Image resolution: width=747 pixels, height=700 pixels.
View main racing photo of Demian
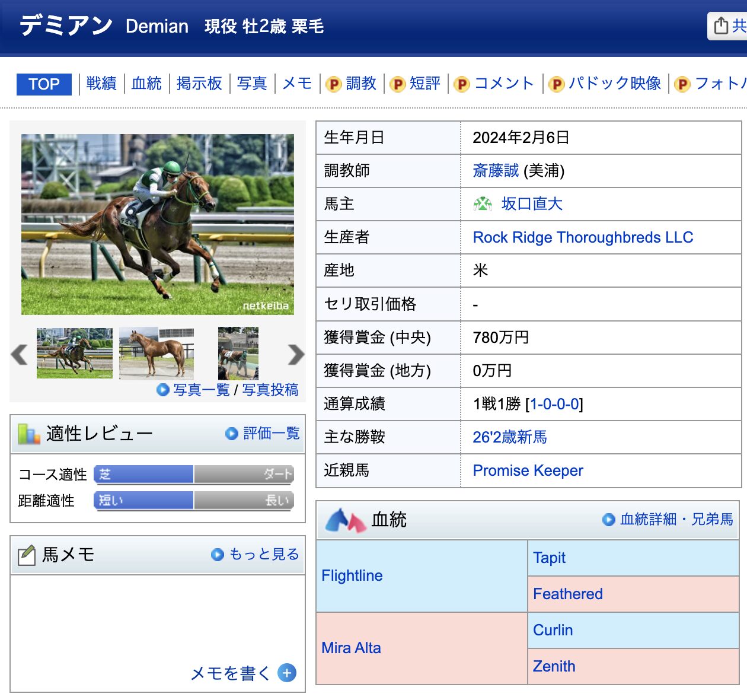(158, 224)
